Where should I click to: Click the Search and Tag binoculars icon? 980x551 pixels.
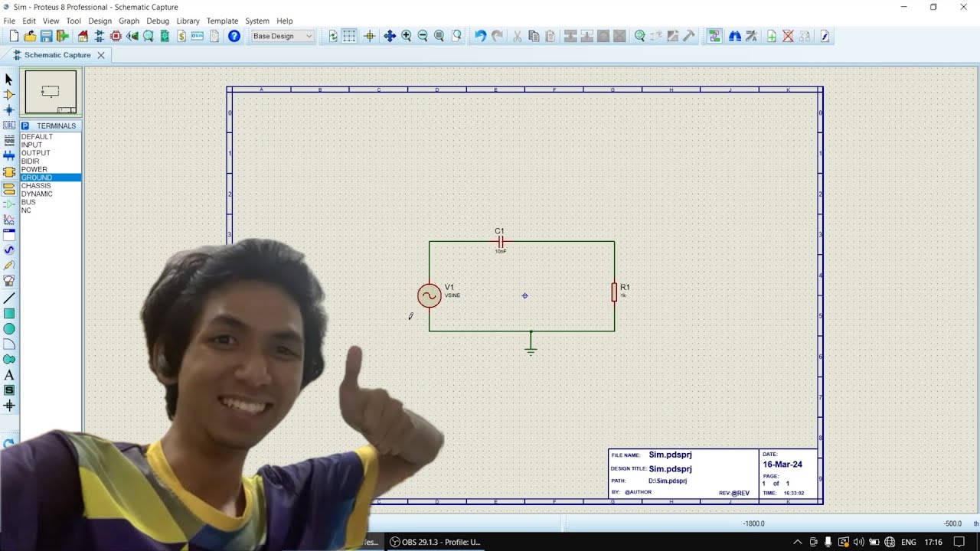point(734,36)
